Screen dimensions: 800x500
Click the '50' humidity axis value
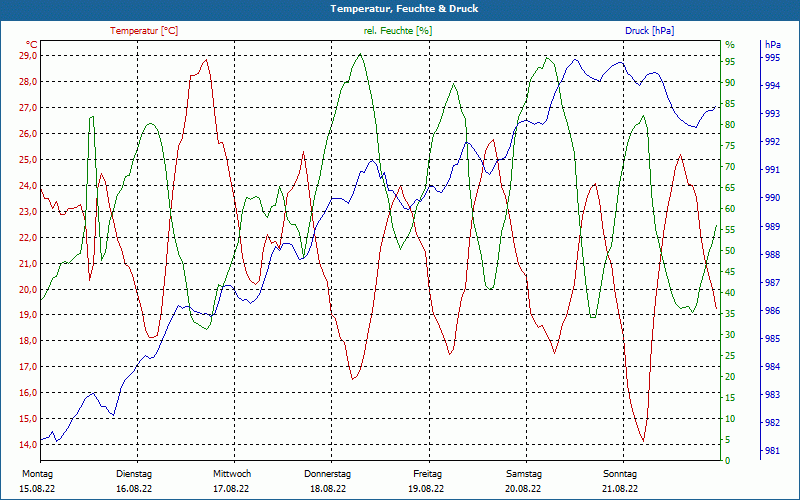pyautogui.click(x=730, y=251)
